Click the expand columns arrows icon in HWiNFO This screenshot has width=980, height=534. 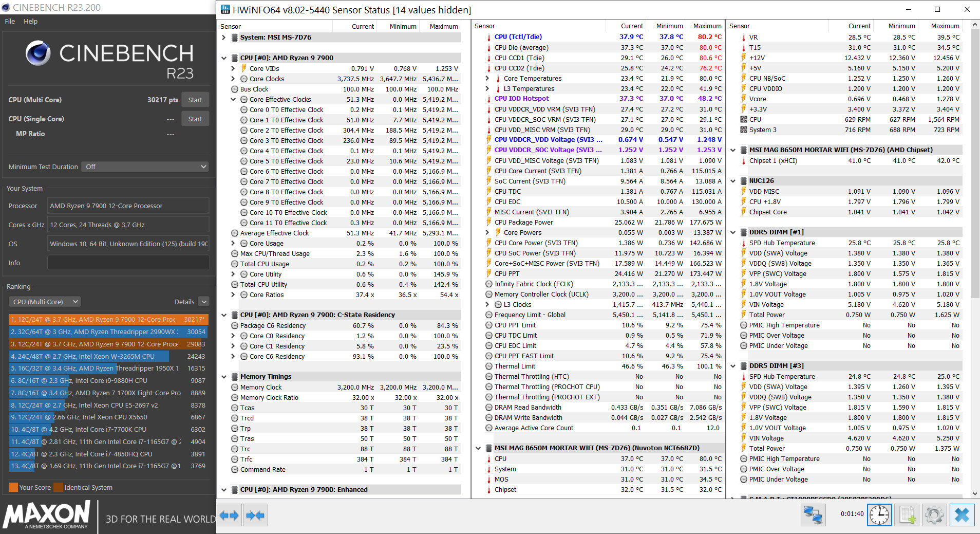pos(229,515)
